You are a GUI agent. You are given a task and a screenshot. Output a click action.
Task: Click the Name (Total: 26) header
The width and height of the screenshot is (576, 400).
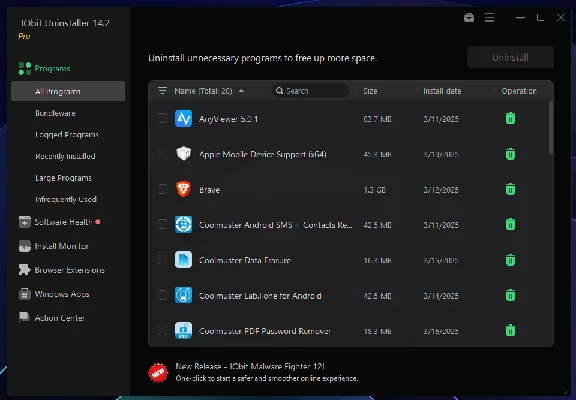(203, 91)
